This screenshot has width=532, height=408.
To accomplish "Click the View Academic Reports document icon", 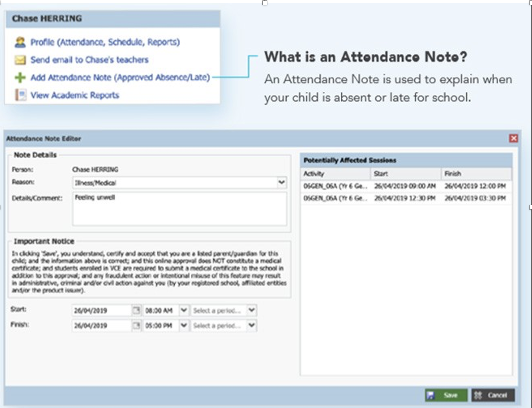I will pyautogui.click(x=20, y=95).
